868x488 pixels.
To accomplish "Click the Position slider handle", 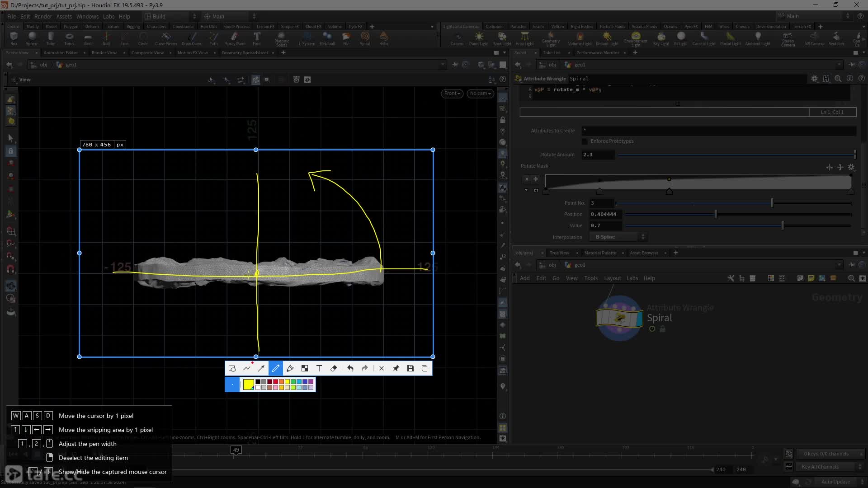I will pos(716,214).
